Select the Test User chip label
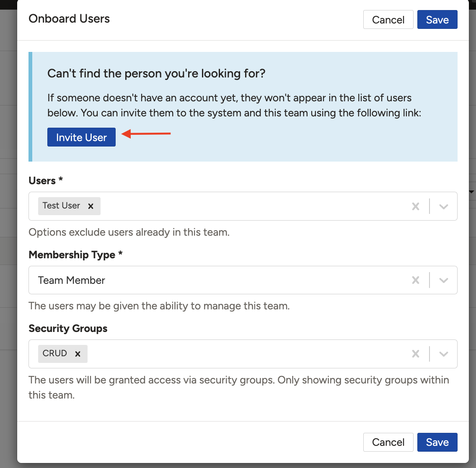This screenshot has width=476, height=468. tap(61, 206)
